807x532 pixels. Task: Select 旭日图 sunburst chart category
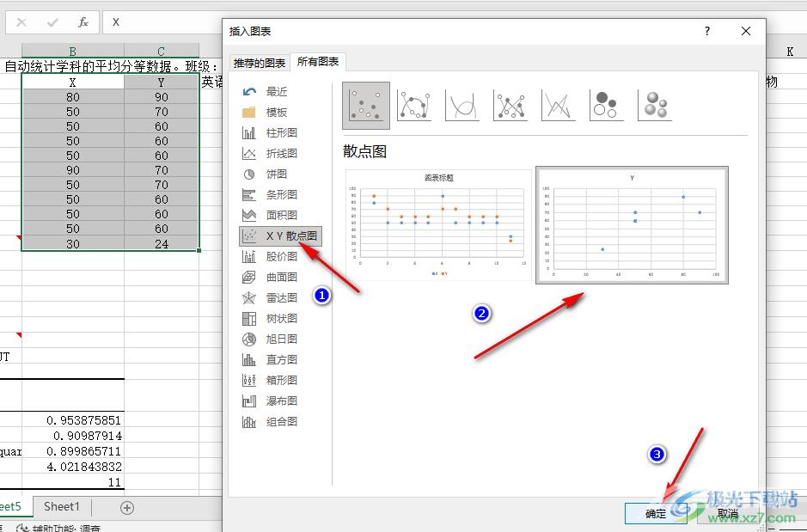(281, 339)
